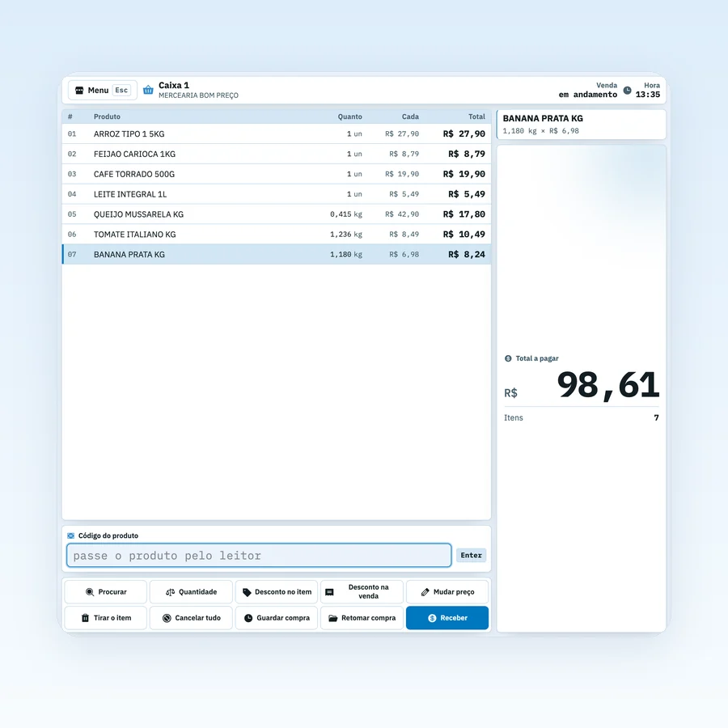Image resolution: width=728 pixels, height=728 pixels.
Task: Click Mudar preço to change price
Action: (447, 592)
